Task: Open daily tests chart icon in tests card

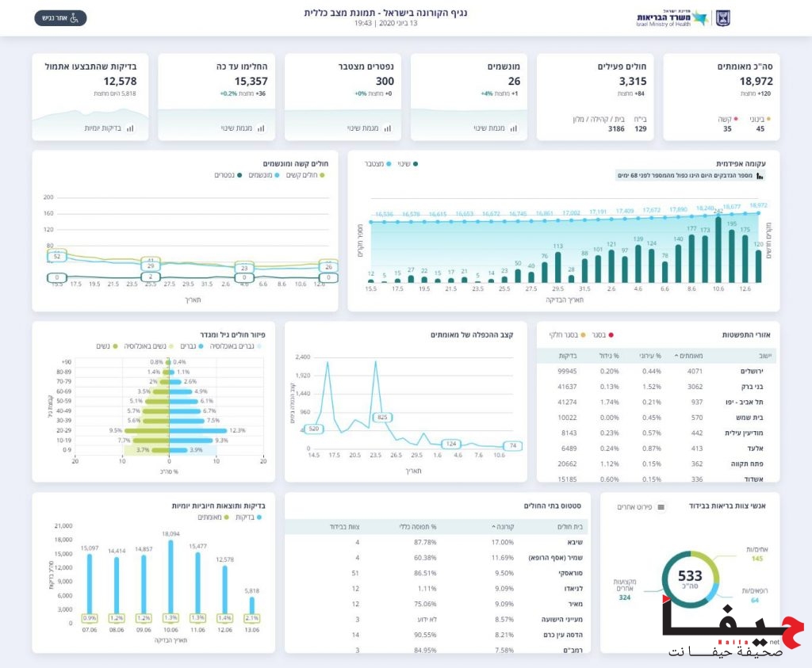Action: pyautogui.click(x=130, y=128)
